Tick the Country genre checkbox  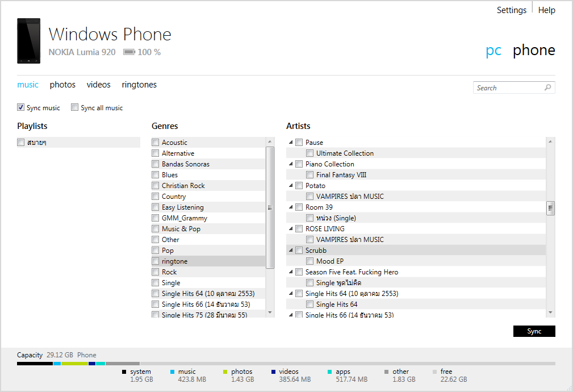point(155,197)
